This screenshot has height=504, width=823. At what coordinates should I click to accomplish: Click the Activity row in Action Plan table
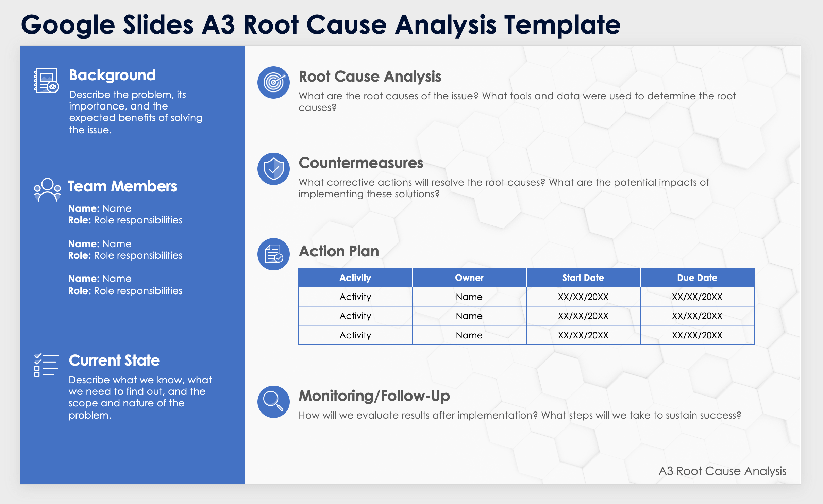[355, 297]
